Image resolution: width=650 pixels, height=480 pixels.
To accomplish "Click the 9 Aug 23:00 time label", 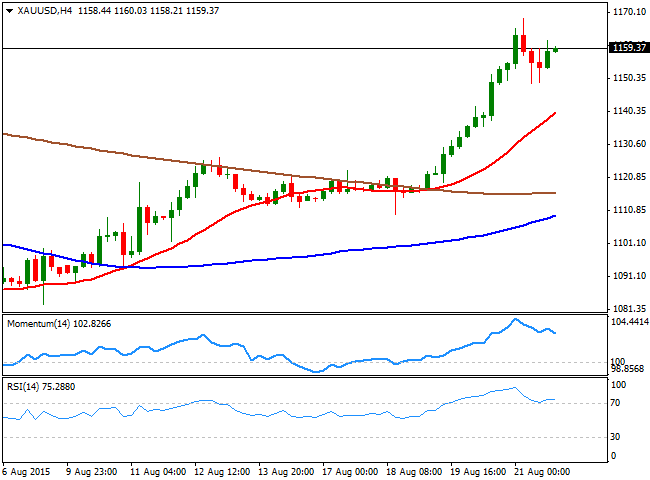I will coord(92,472).
